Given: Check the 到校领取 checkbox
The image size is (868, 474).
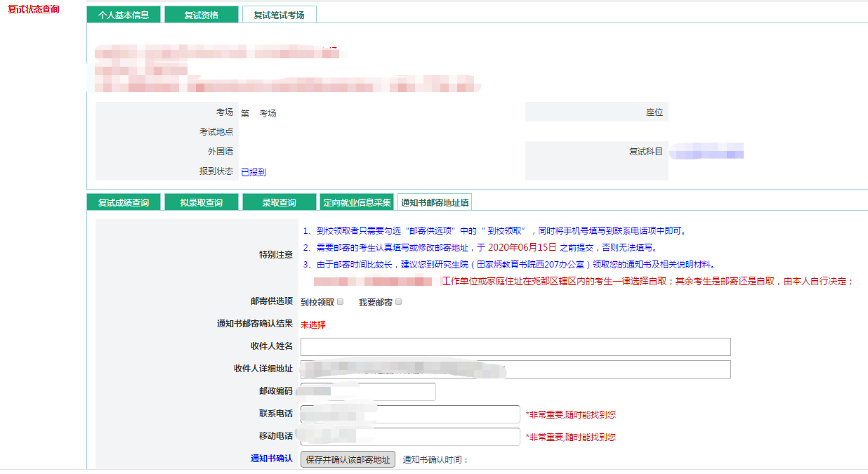Looking at the screenshot, I should [x=341, y=302].
